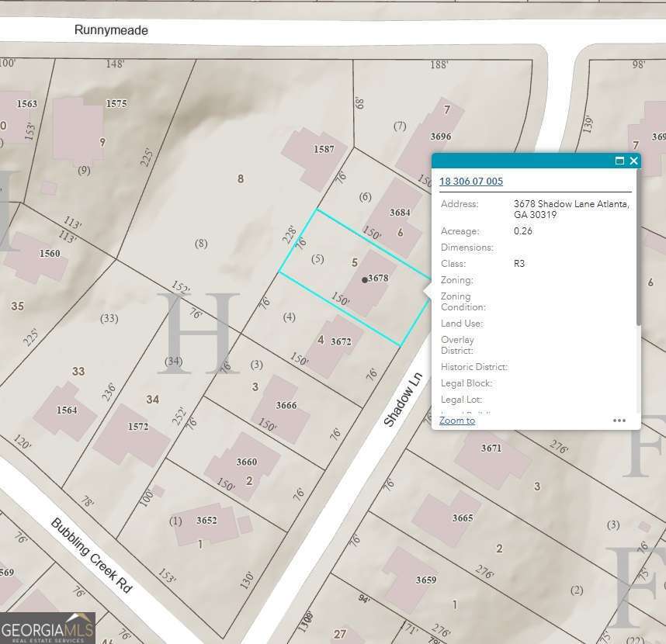Click house number 3671 on map
The height and width of the screenshot is (644, 666).
coord(491,448)
